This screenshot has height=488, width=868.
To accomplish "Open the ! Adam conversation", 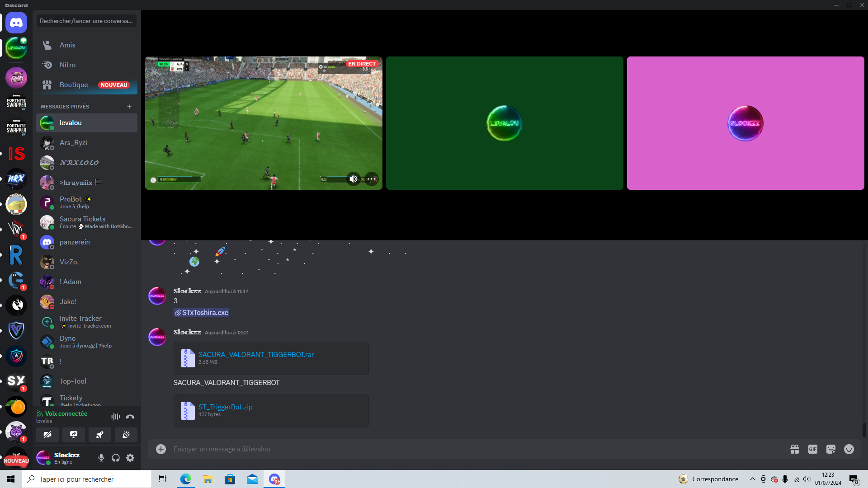I will tap(87, 282).
